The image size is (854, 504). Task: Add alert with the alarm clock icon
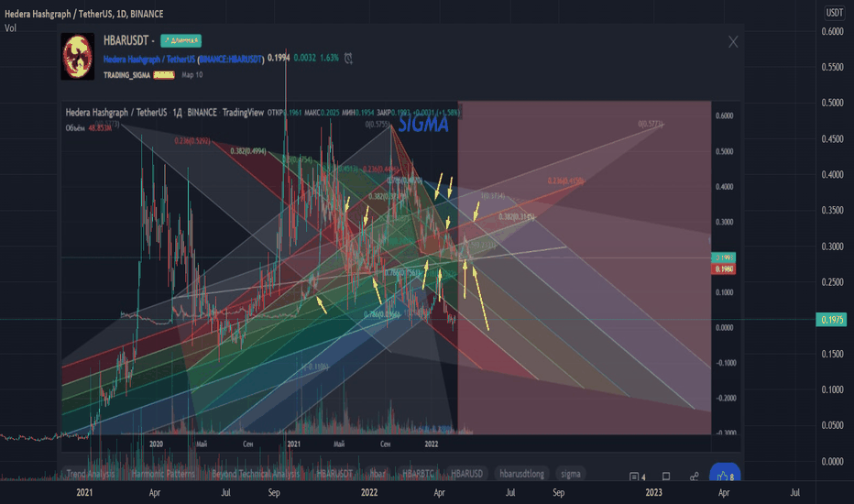(x=348, y=58)
